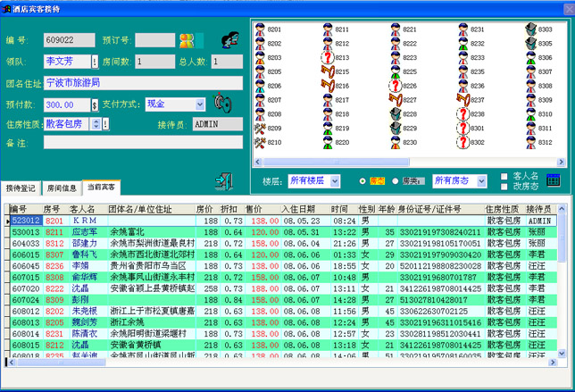Viewport: 575px width, 392px height.
Task: Select room 8213 with question mark
Action: 327,58
